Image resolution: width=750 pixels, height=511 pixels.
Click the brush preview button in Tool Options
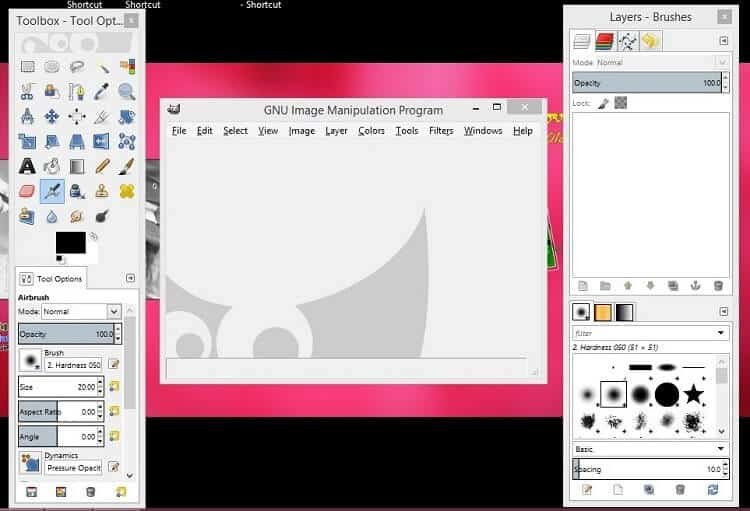[x=30, y=360]
